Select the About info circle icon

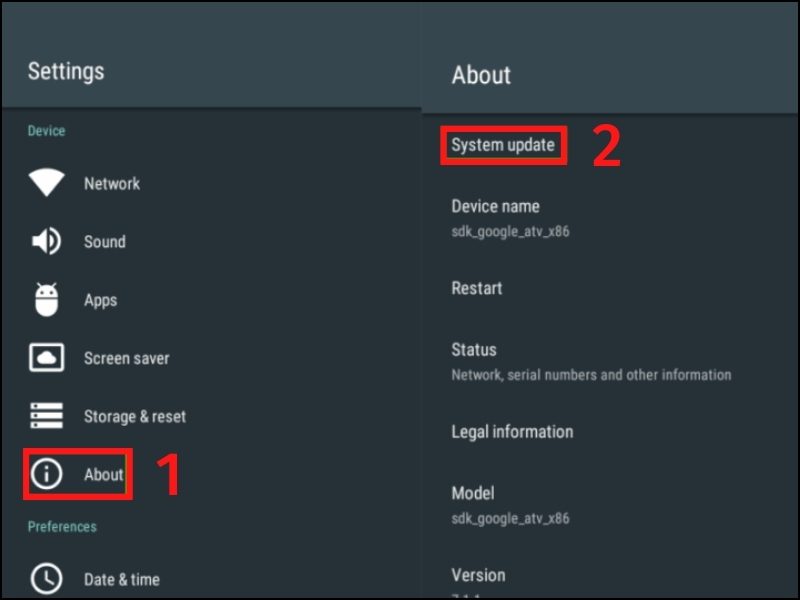click(47, 474)
